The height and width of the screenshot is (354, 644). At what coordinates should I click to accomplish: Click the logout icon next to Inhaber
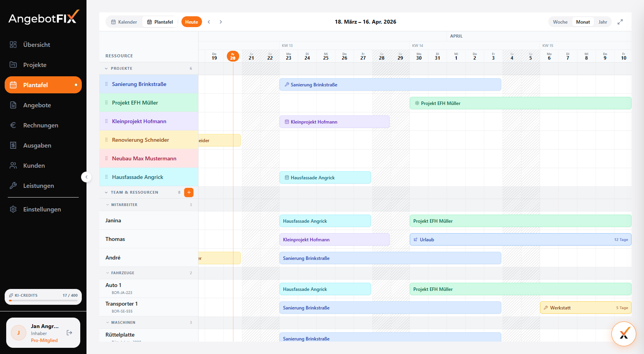(x=69, y=333)
